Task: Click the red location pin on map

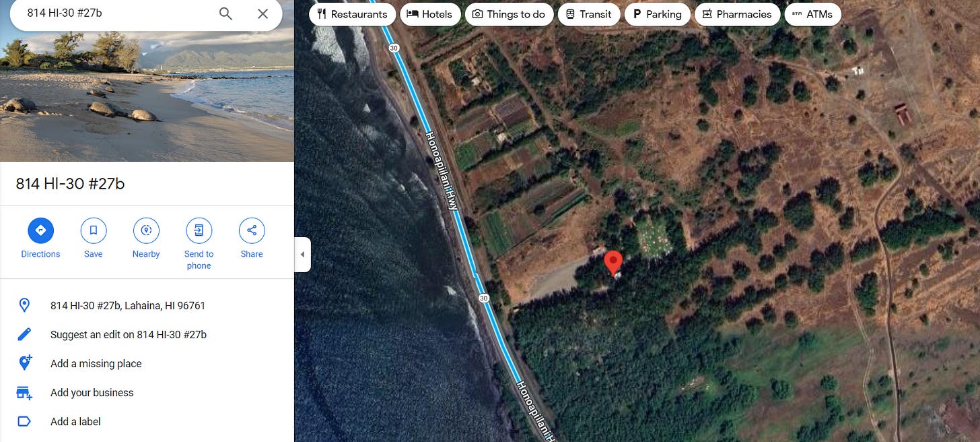Action: [612, 262]
